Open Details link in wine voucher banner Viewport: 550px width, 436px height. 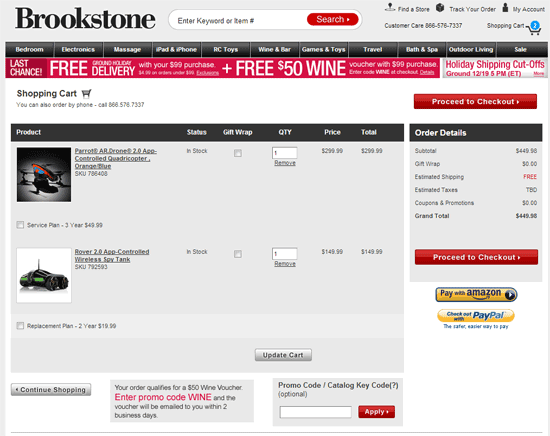click(x=427, y=72)
